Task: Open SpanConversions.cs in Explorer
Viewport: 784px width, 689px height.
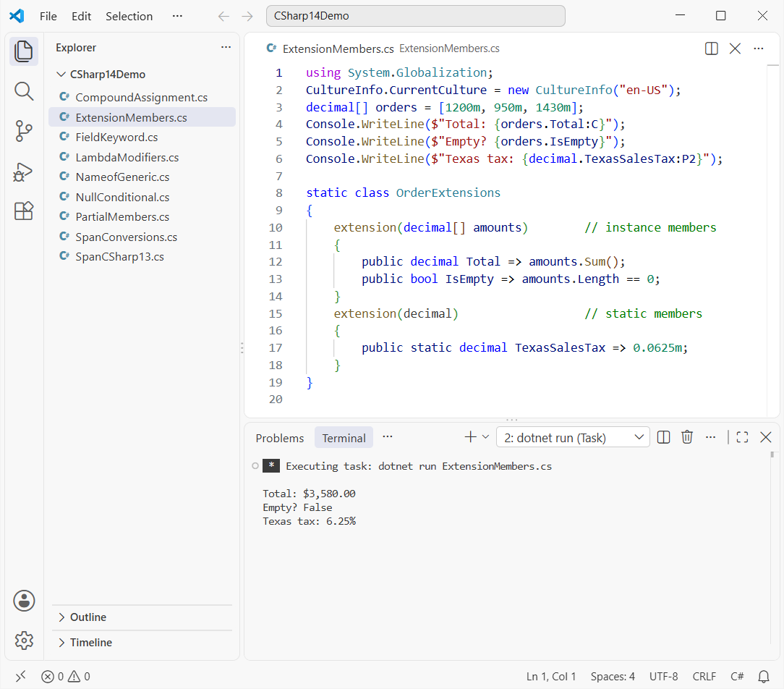Action: click(x=142, y=237)
